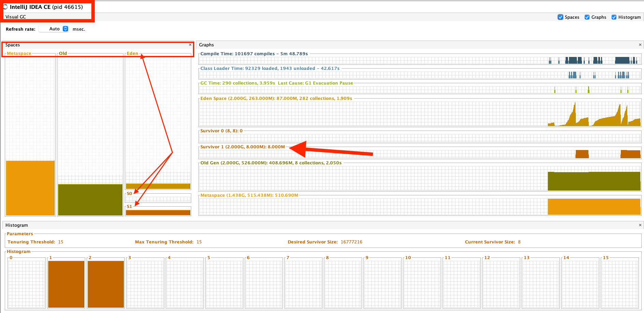
Task: Click the S0 survivor space box
Action: [x=158, y=199]
